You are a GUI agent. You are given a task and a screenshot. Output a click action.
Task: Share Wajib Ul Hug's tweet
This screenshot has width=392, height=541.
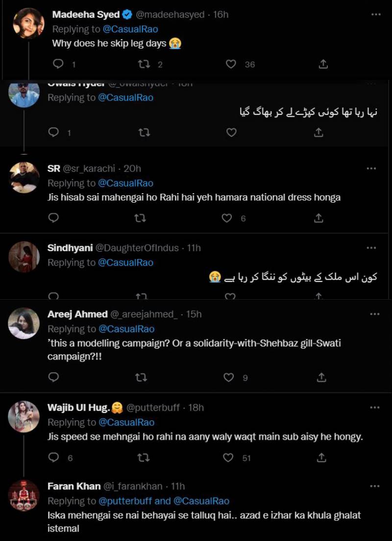[321, 458]
